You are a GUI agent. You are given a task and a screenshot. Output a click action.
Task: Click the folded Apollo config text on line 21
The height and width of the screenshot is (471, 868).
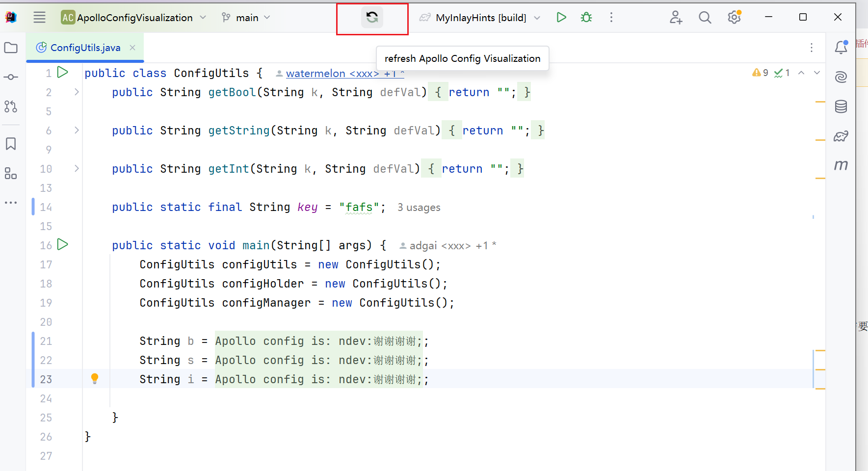tap(319, 341)
